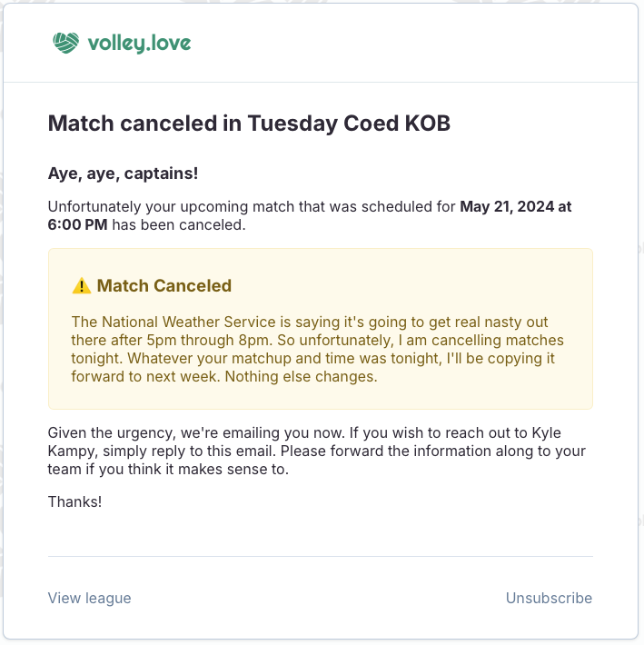Viewport: 644px width, 645px height.
Task: Click the volley.love heart volleyball logo icon
Action: [66, 43]
